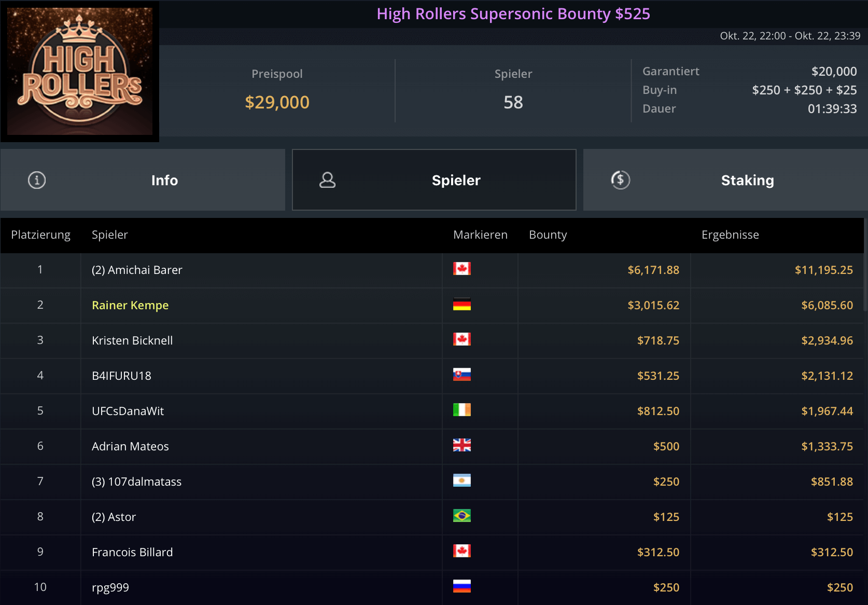Click Adrian Mateos's UK flag icon
The height and width of the screenshot is (605, 868).
[461, 445]
